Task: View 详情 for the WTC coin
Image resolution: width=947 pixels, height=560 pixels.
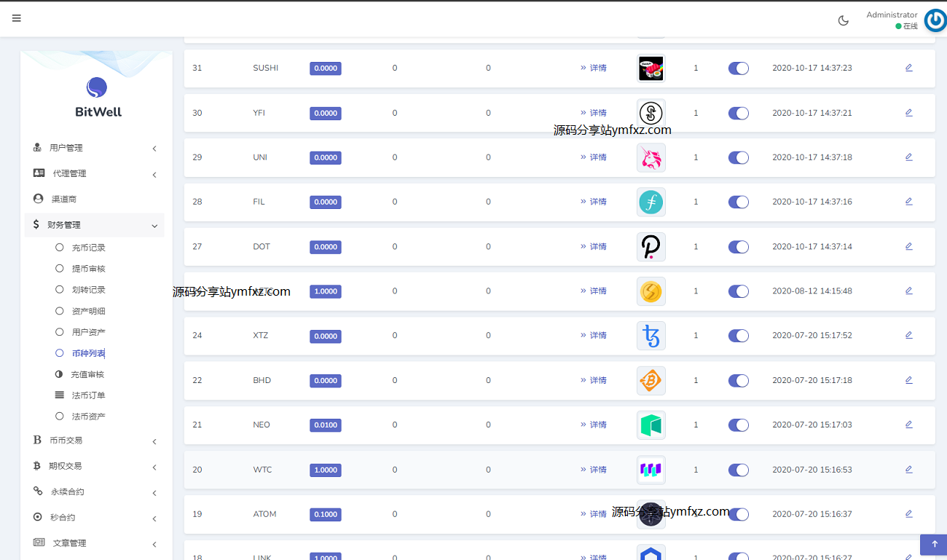Action: click(x=594, y=470)
